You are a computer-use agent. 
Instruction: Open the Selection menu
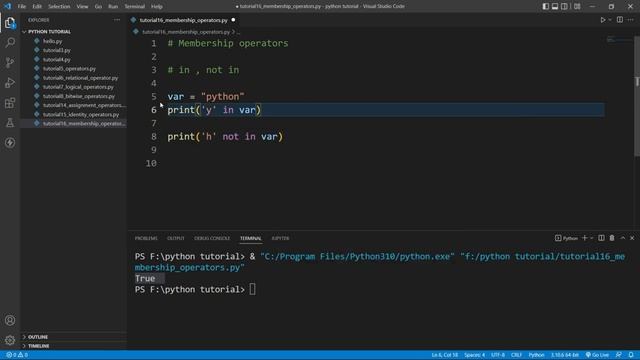pos(59,6)
